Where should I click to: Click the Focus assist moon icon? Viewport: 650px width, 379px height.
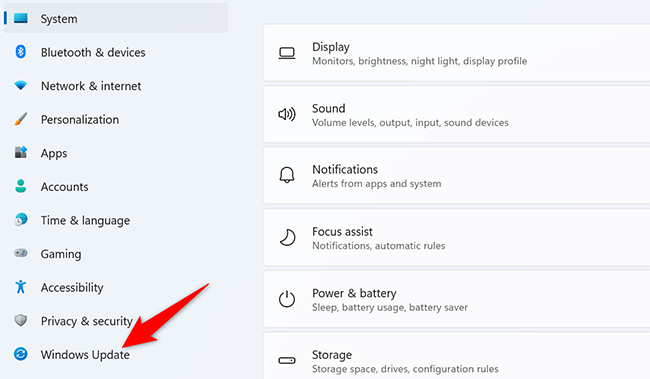click(287, 238)
